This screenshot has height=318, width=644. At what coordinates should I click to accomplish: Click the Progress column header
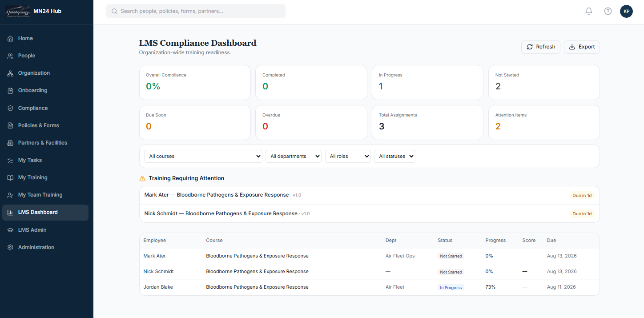tap(495, 240)
